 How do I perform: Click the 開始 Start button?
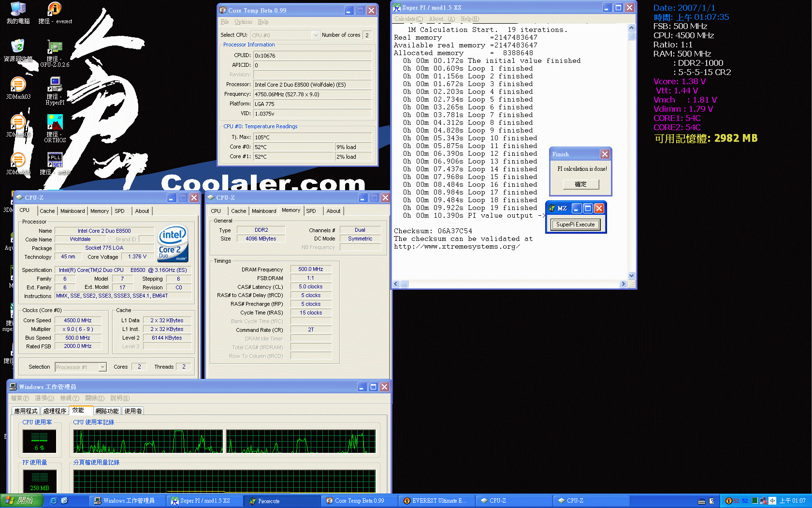coord(21,501)
